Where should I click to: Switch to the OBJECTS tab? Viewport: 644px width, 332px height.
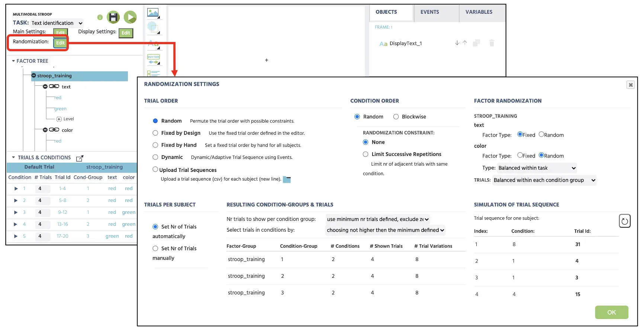pos(391,12)
